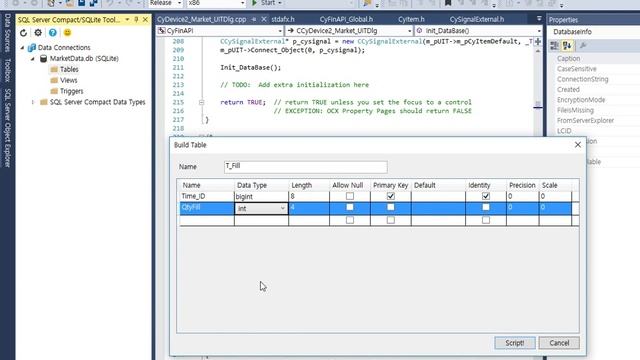Click the Time_ID Length cell '8'
The height and width of the screenshot is (360, 640).
coord(309,196)
